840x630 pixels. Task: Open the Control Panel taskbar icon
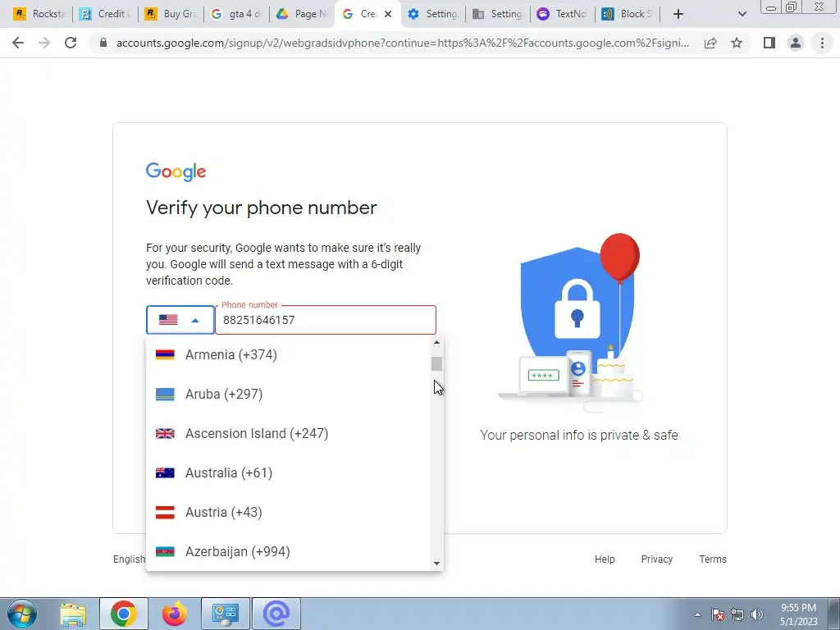(226, 614)
